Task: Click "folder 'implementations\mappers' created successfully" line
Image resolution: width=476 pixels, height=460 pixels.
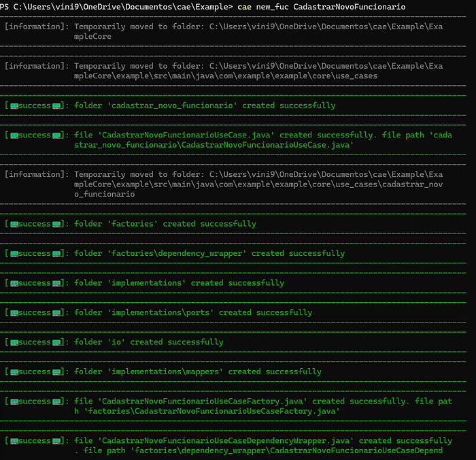Action: point(198,372)
